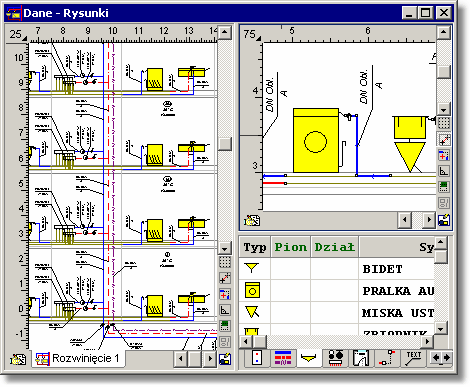Click the Pion column header
This screenshot has height=387, width=470.
click(x=291, y=247)
